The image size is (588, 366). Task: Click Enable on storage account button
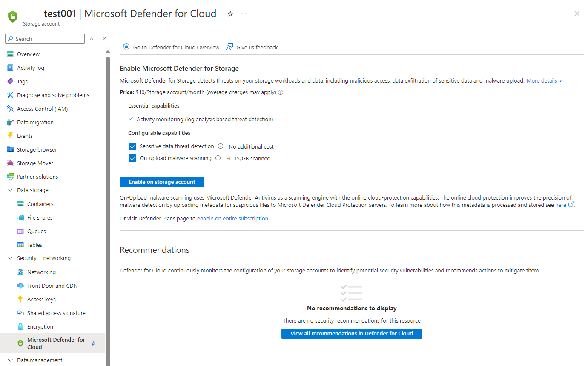tap(162, 182)
